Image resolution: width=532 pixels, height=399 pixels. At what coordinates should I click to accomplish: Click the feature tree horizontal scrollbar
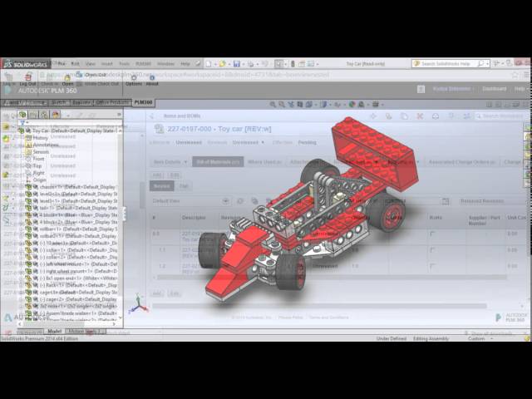[66, 324]
